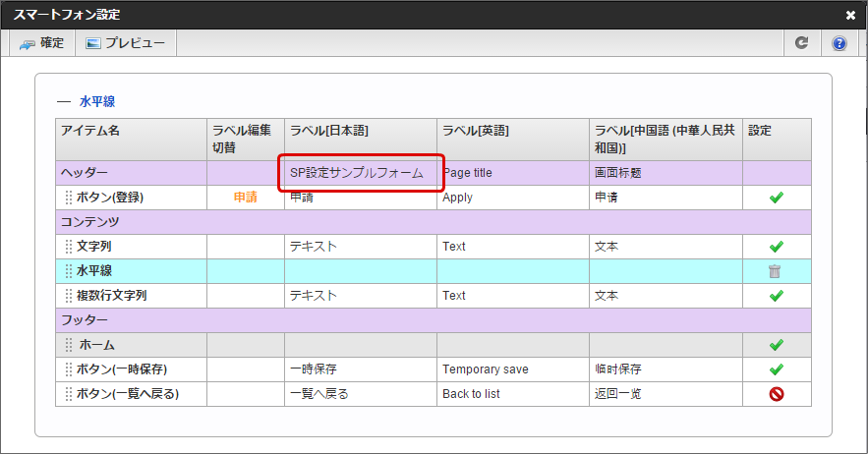Click the orange 申請 label switch link
This screenshot has height=454, width=868.
click(x=245, y=198)
